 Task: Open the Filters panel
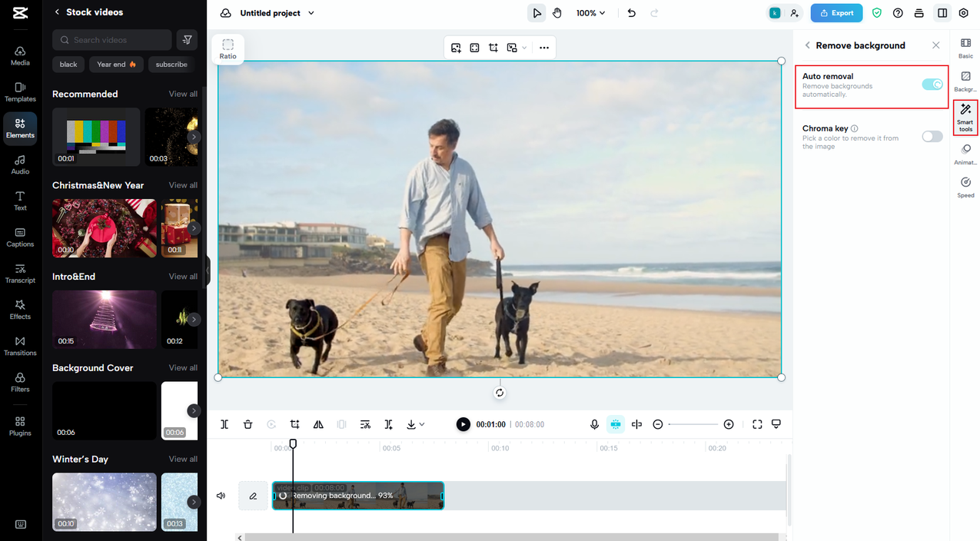coord(20,382)
